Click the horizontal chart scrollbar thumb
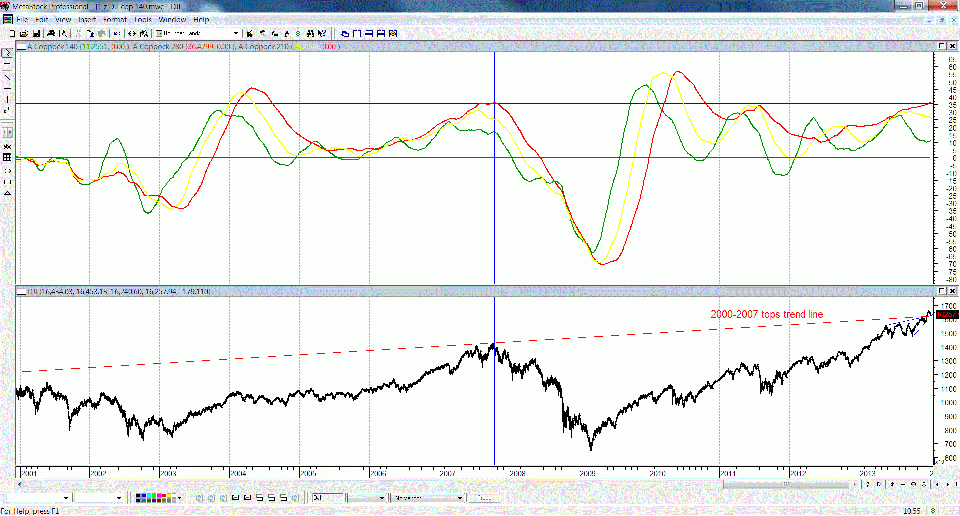The width and height of the screenshot is (960, 516). click(786, 484)
